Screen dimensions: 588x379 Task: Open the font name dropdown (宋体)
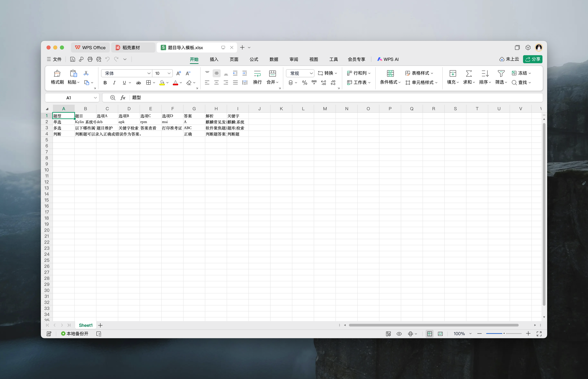tap(149, 73)
